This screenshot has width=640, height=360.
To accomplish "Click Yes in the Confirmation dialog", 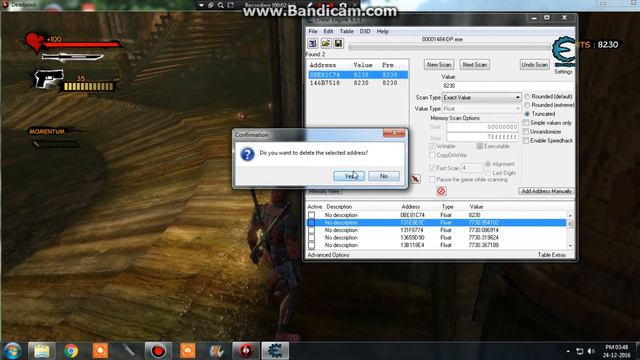I will [349, 176].
